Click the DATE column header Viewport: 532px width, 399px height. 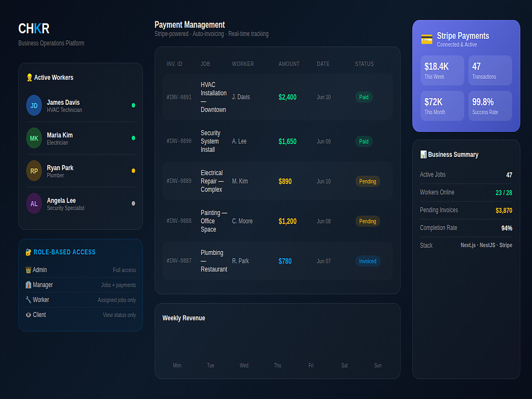[323, 64]
